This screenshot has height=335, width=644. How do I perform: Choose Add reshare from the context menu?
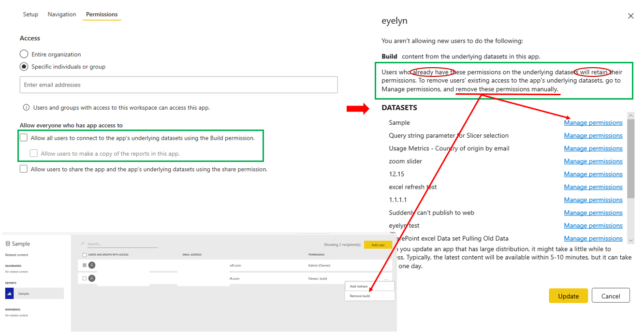(370, 287)
